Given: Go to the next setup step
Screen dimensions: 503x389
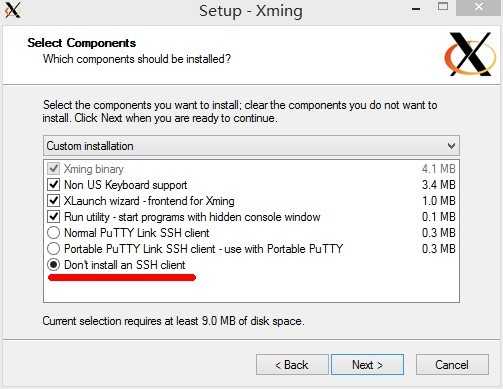Looking at the screenshot, I should 367,365.
